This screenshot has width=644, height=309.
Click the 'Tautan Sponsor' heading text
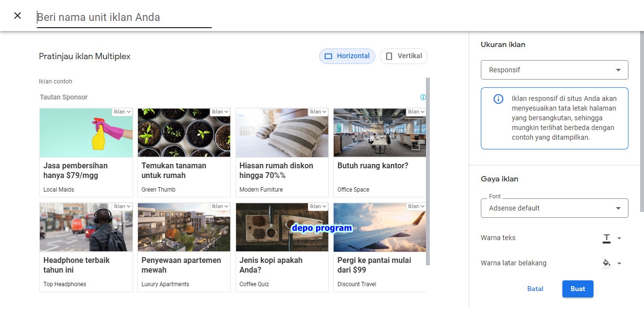[x=64, y=97]
